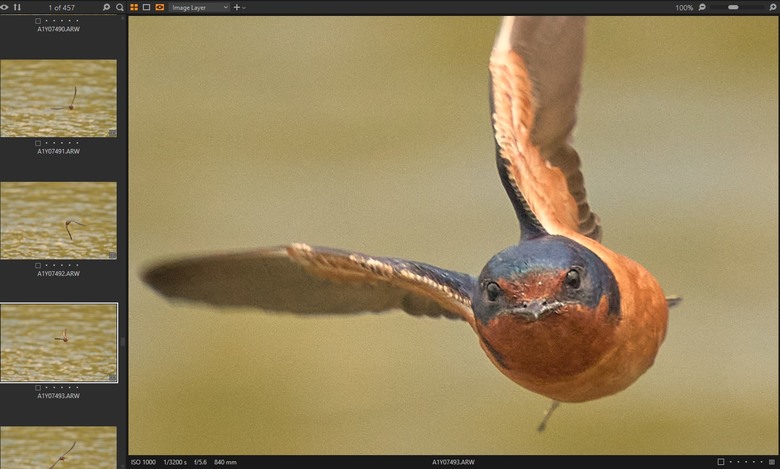Click the A1Y07492.ARW file name
This screenshot has height=469, width=780.
[58, 274]
